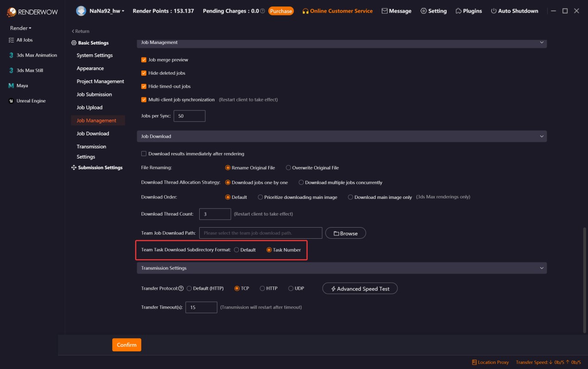Image resolution: width=588 pixels, height=369 pixels.
Task: Run the Advanced Speed Test
Action: tap(360, 289)
